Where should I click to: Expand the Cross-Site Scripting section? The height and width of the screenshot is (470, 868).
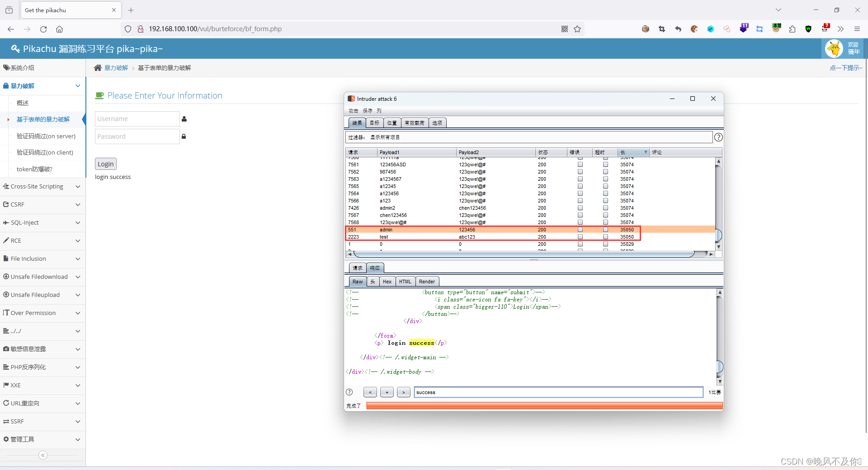pyautogui.click(x=42, y=186)
